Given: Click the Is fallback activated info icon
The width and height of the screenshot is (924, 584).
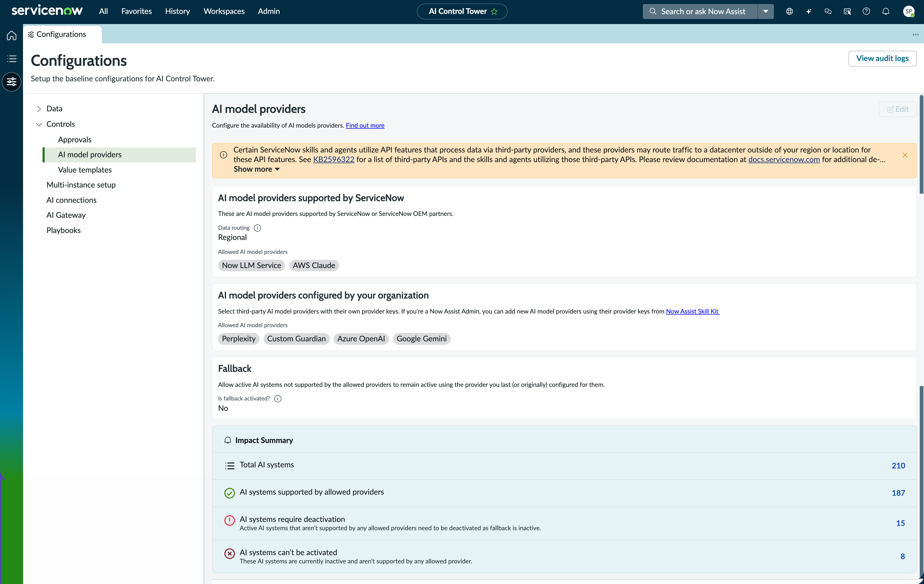Looking at the screenshot, I should (278, 399).
